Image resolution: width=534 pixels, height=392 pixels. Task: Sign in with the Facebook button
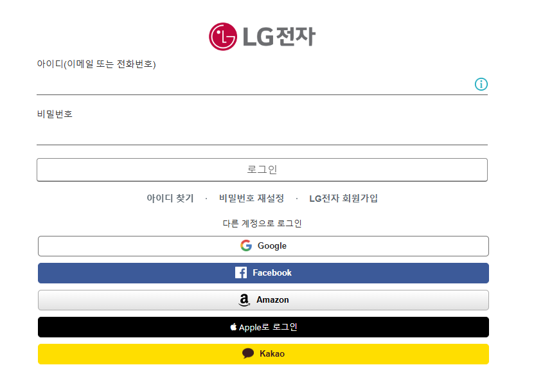pos(263,273)
